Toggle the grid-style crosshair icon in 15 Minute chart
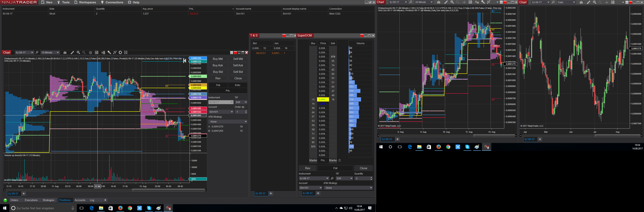 coord(91,53)
